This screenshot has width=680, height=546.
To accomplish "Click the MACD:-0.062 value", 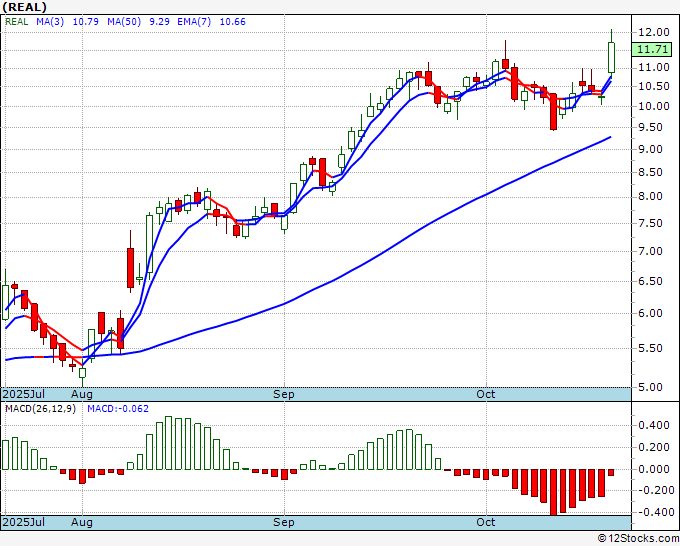I will (x=118, y=409).
